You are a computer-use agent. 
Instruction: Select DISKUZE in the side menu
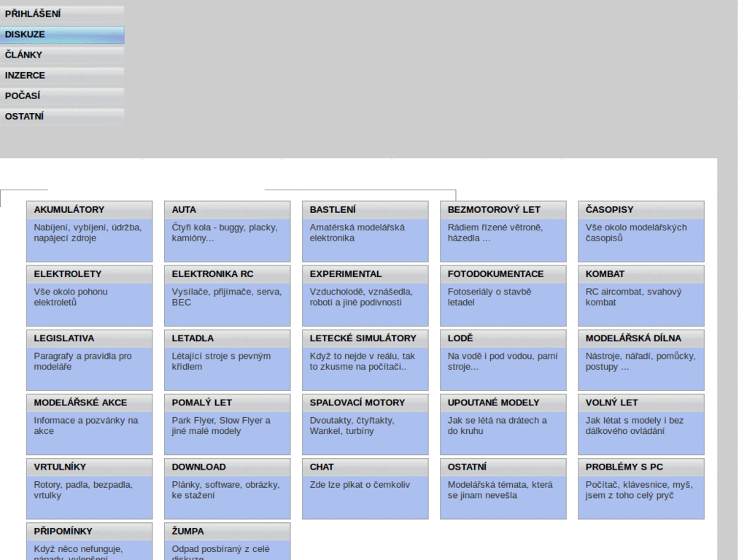[62, 35]
